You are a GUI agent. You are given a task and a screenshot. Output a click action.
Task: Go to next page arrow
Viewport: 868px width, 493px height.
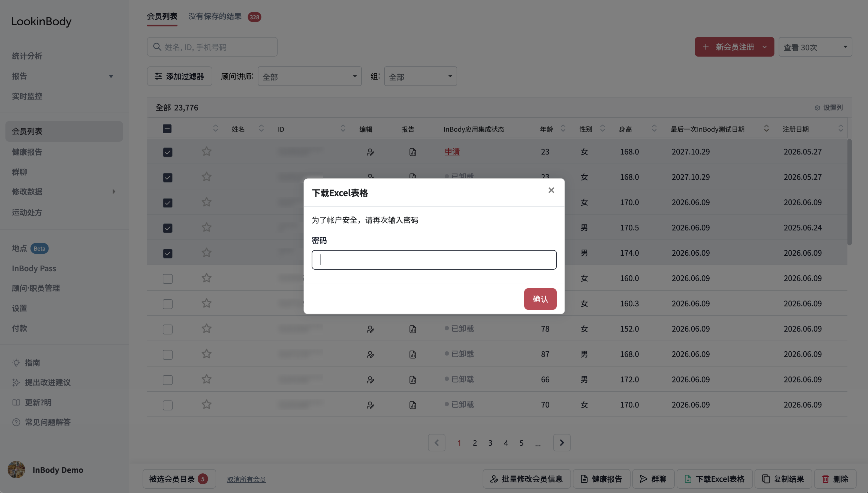point(562,443)
